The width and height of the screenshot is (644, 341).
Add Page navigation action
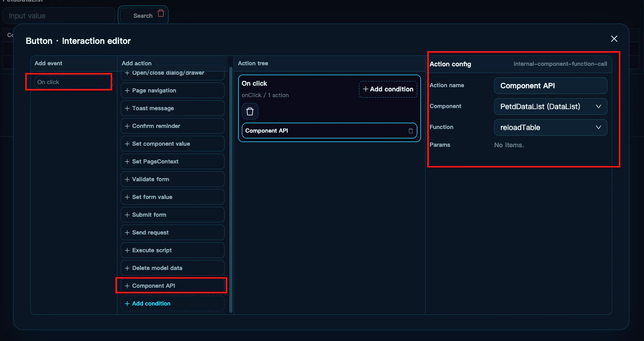[172, 90]
